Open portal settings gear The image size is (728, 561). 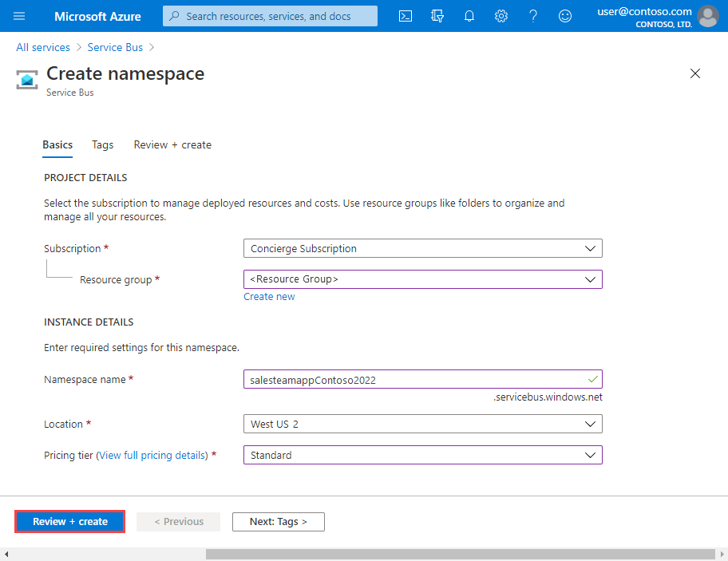tap(501, 16)
